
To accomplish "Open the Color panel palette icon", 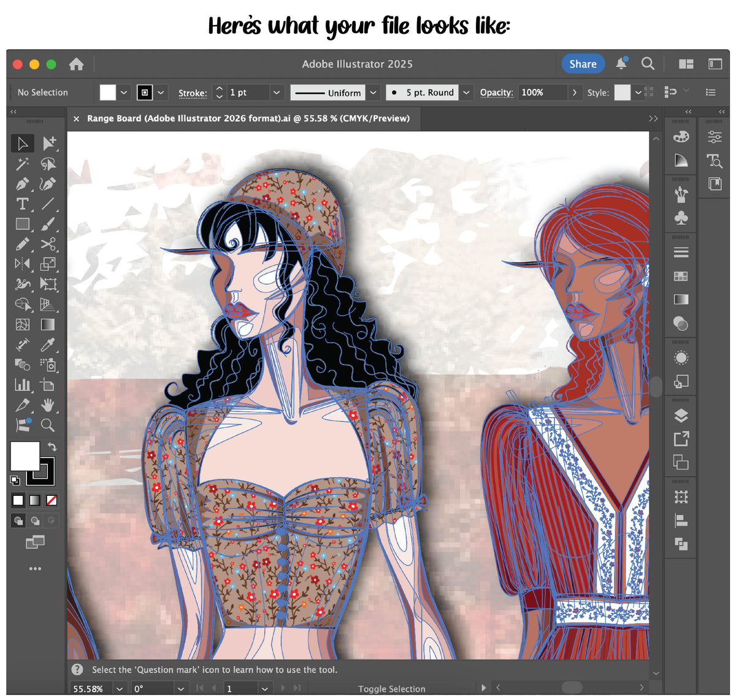I will click(x=681, y=137).
